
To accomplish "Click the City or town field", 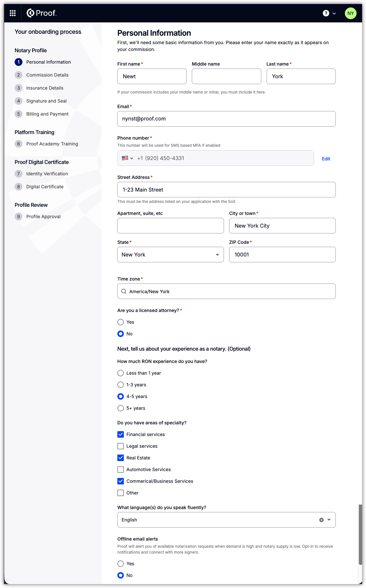I will [282, 226].
